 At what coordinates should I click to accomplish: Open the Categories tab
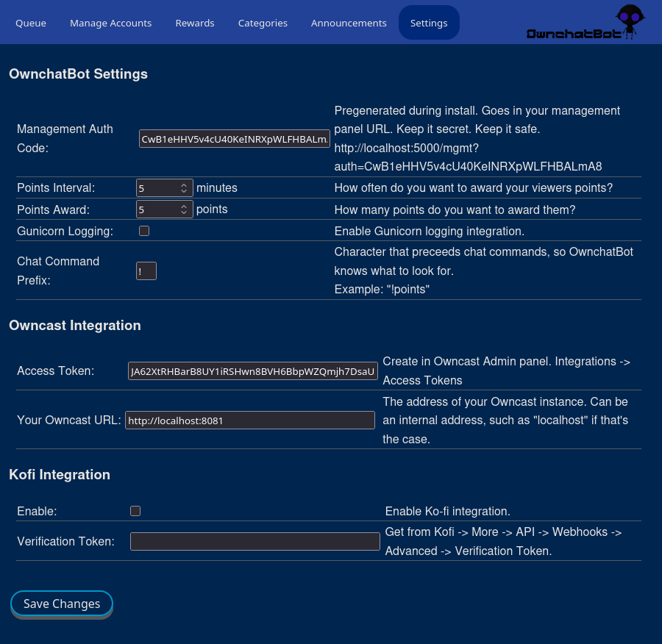click(263, 23)
